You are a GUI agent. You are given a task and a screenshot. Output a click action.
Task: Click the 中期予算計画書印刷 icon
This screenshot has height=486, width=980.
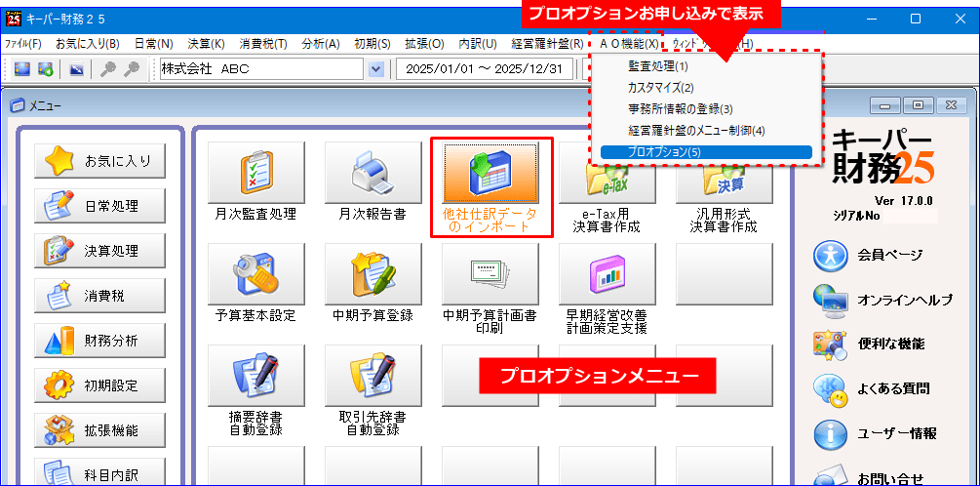pyautogui.click(x=490, y=272)
